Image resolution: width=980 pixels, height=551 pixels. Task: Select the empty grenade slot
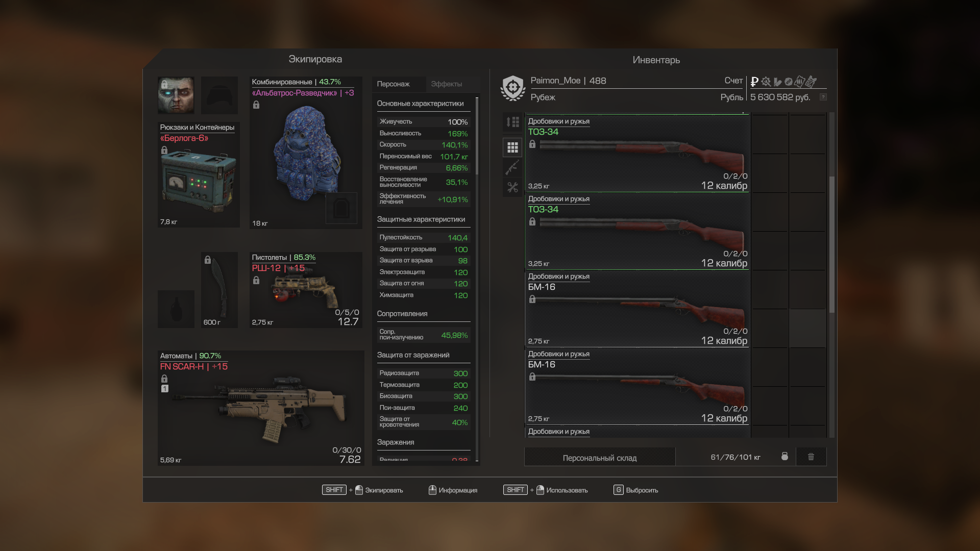(176, 309)
